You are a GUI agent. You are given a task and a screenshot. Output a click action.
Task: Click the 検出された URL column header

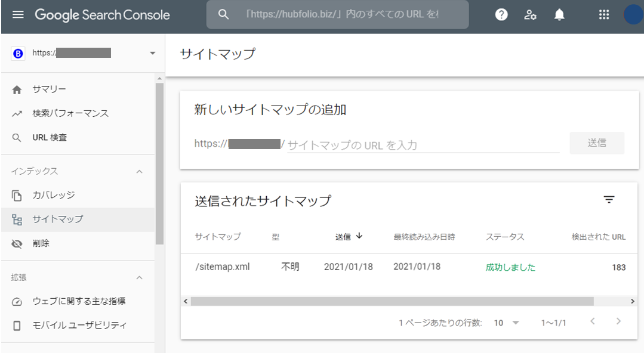tap(599, 237)
